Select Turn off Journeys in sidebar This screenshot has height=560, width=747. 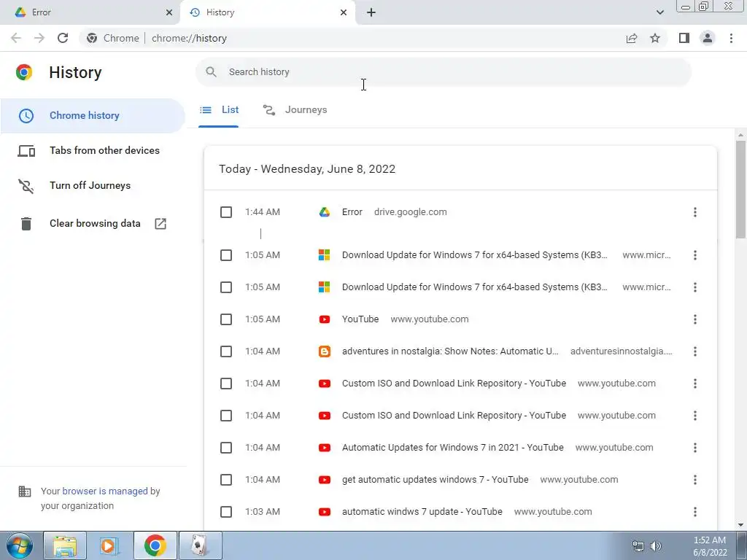[93, 186]
